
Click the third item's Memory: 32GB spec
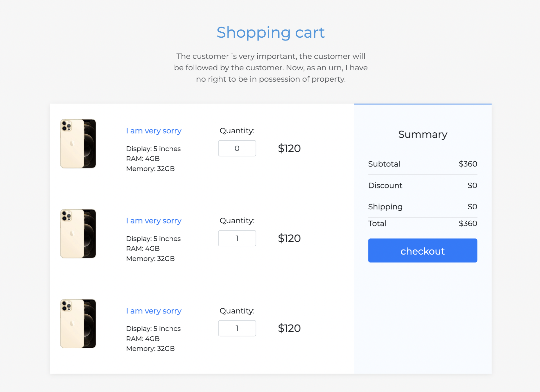[150, 349]
